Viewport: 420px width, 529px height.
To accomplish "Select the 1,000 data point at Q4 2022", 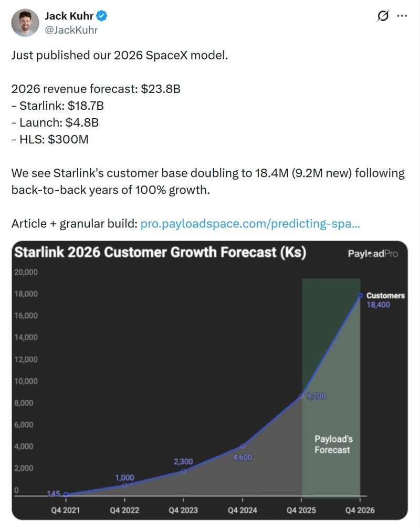I will [x=124, y=485].
